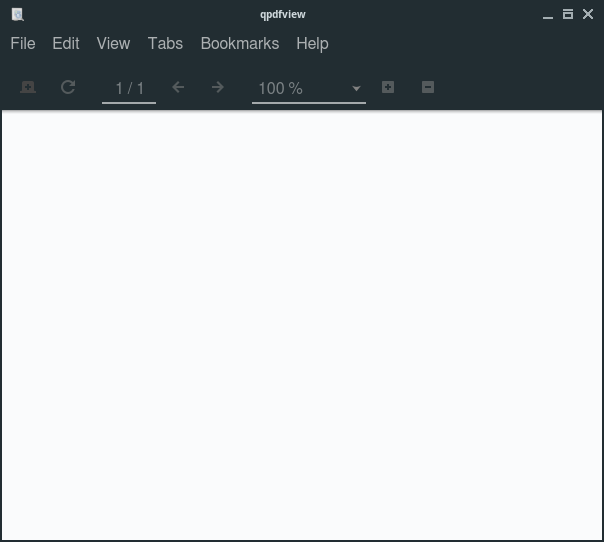Click the zoom in plus icon
The image size is (604, 542).
point(388,87)
